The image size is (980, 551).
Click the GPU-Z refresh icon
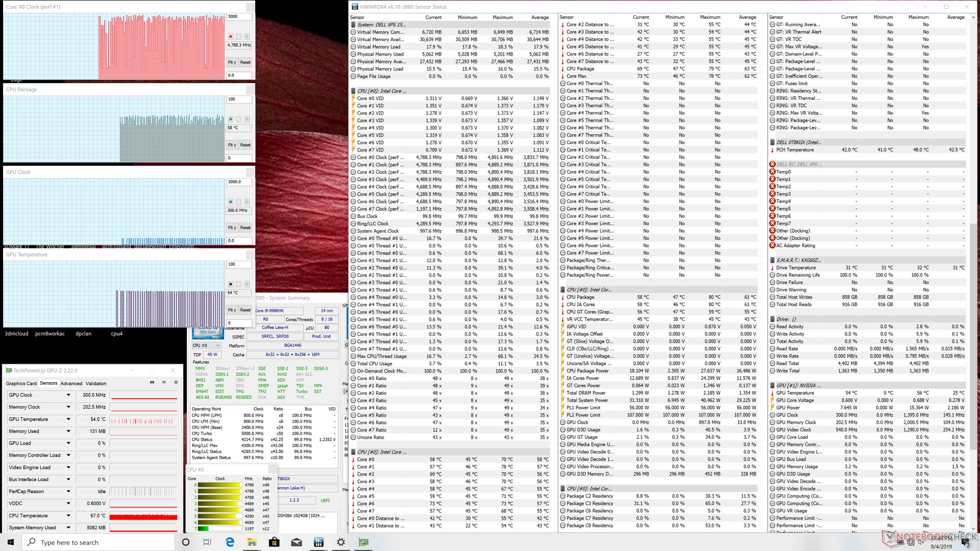pos(164,382)
